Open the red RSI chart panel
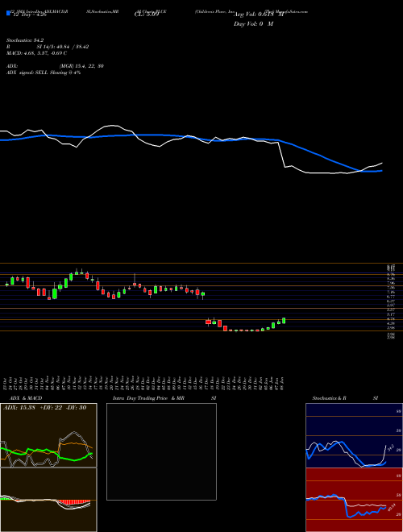Viewport: 403px width, 532px height. tap(354, 500)
